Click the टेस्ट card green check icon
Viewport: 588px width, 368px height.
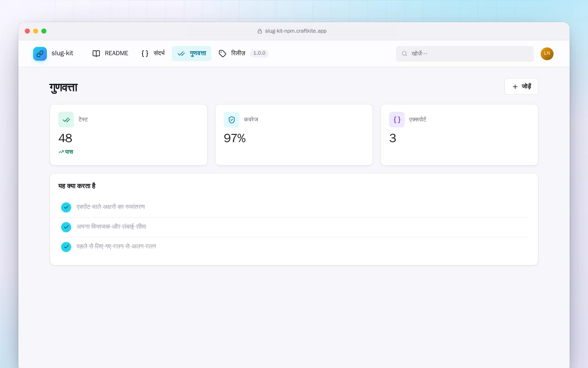click(66, 120)
